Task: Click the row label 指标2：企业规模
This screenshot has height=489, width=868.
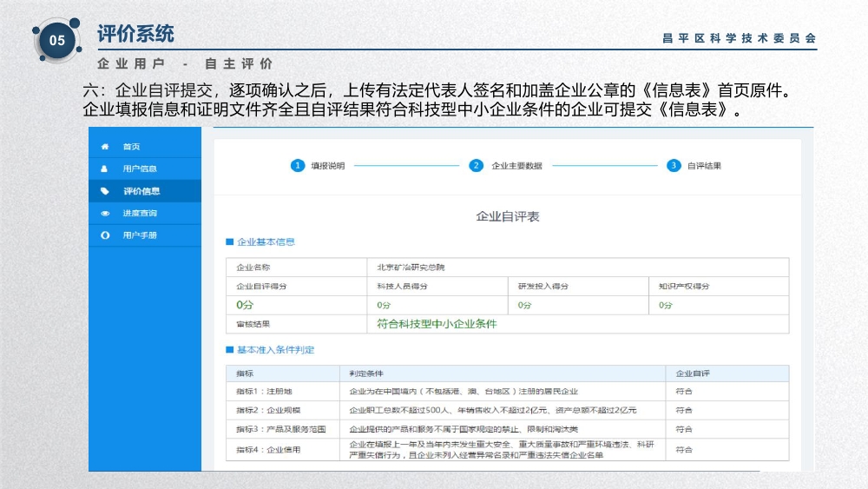Action: 268,410
